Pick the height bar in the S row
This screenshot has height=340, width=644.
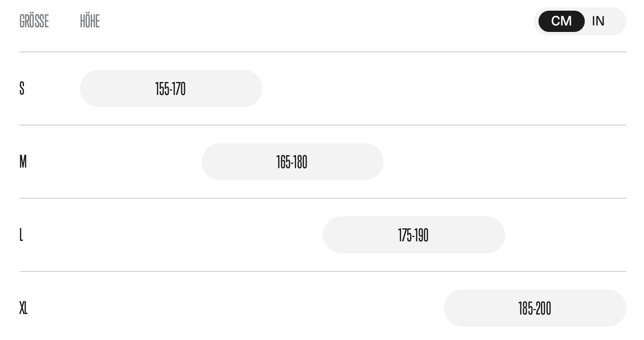coord(171,88)
